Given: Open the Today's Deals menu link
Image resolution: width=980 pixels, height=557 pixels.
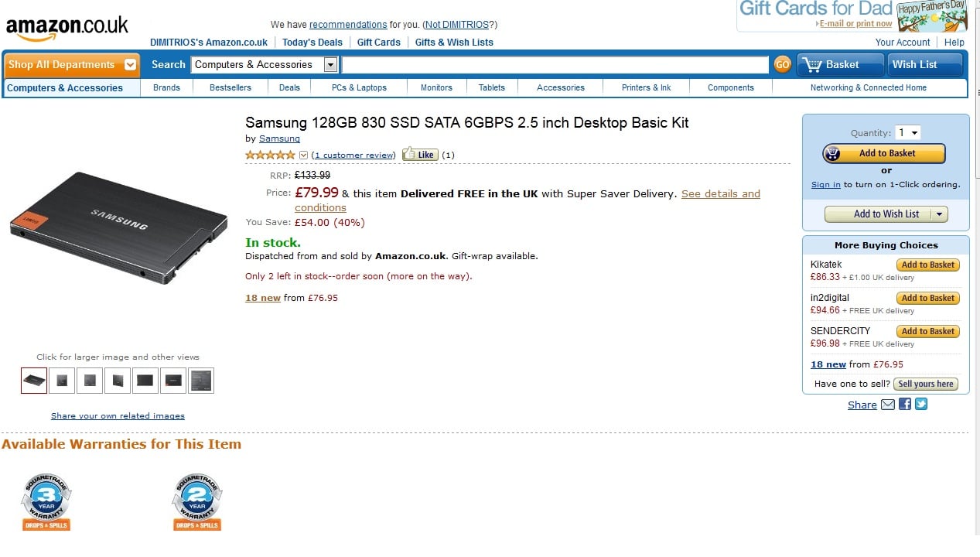Looking at the screenshot, I should click(x=312, y=43).
